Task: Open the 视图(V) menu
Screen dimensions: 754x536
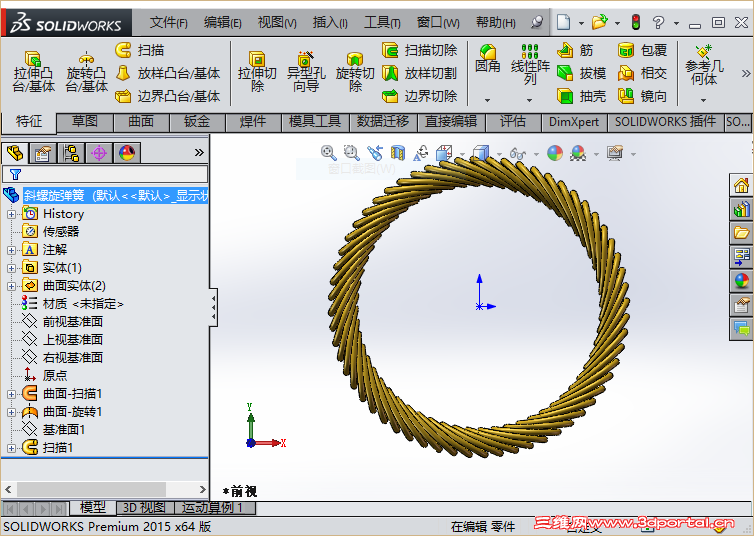Action: pyautogui.click(x=277, y=22)
